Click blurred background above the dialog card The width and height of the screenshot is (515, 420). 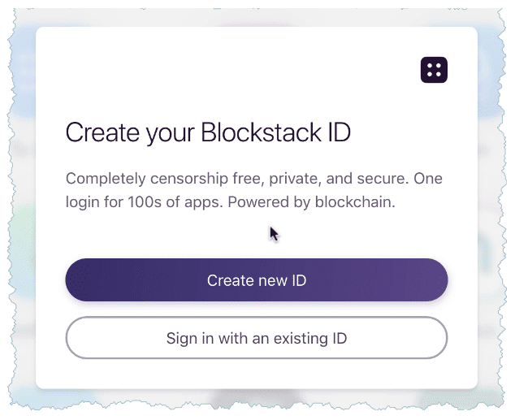[256, 16]
